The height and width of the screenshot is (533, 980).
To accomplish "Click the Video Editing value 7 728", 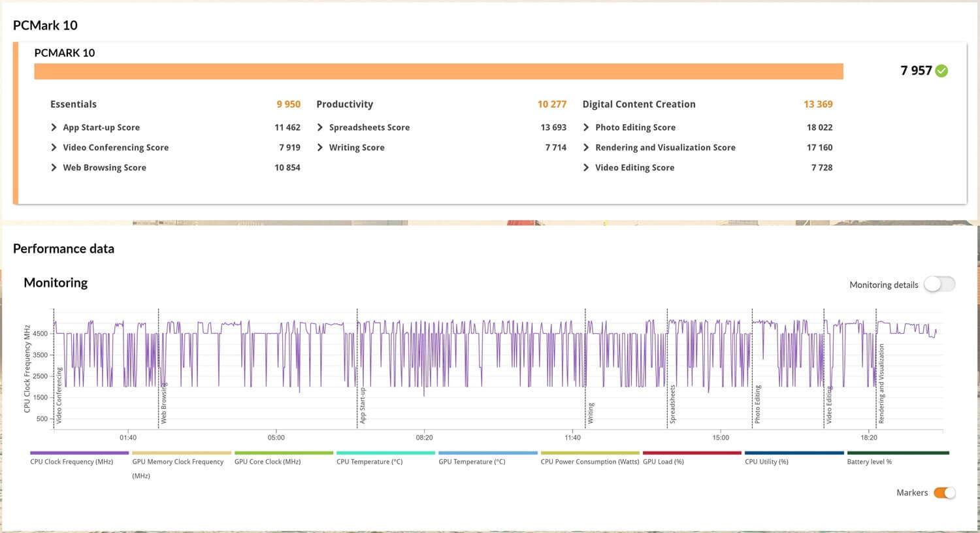I will pyautogui.click(x=822, y=168).
